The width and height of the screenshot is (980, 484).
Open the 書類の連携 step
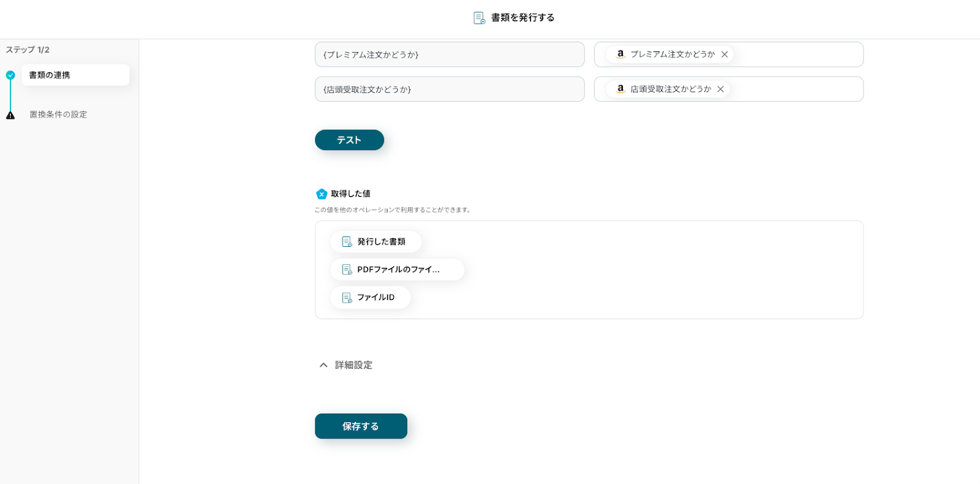point(75,75)
